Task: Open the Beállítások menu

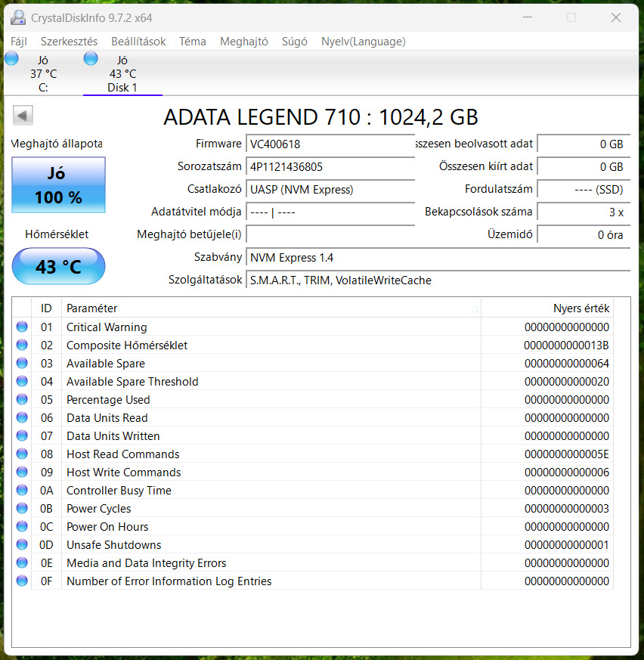Action: 138,42
